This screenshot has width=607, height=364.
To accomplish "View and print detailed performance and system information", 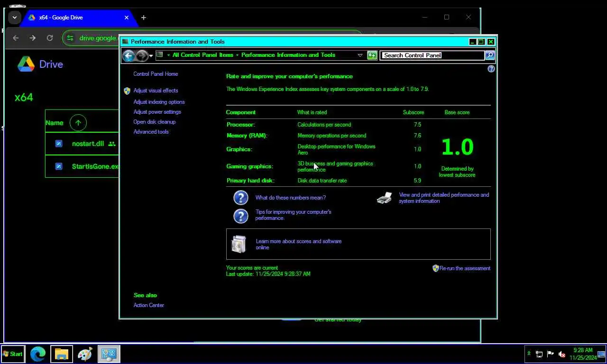I will [x=444, y=198].
